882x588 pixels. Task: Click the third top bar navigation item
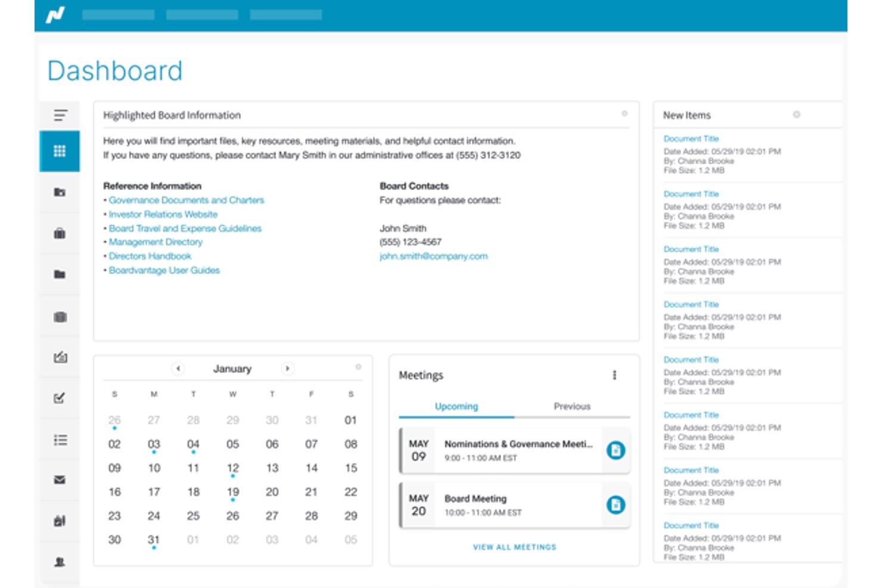click(x=286, y=14)
